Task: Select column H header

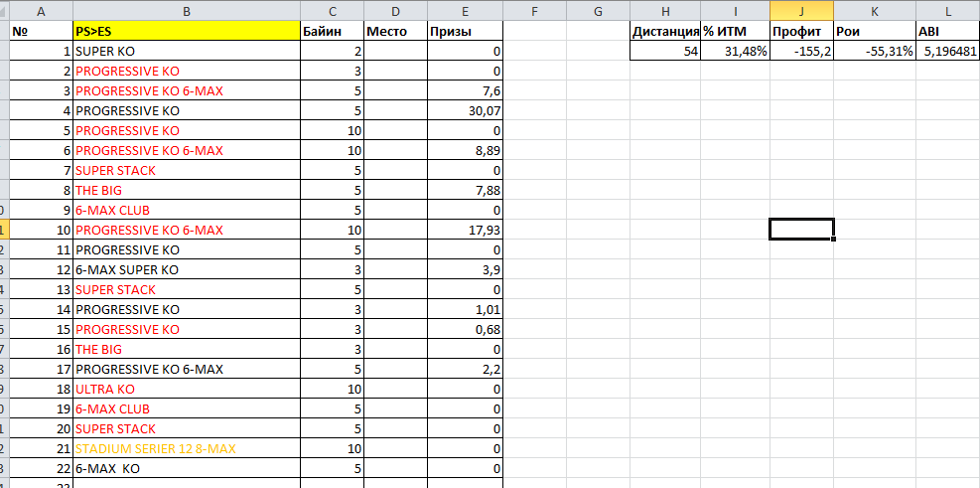Action: click(x=665, y=11)
